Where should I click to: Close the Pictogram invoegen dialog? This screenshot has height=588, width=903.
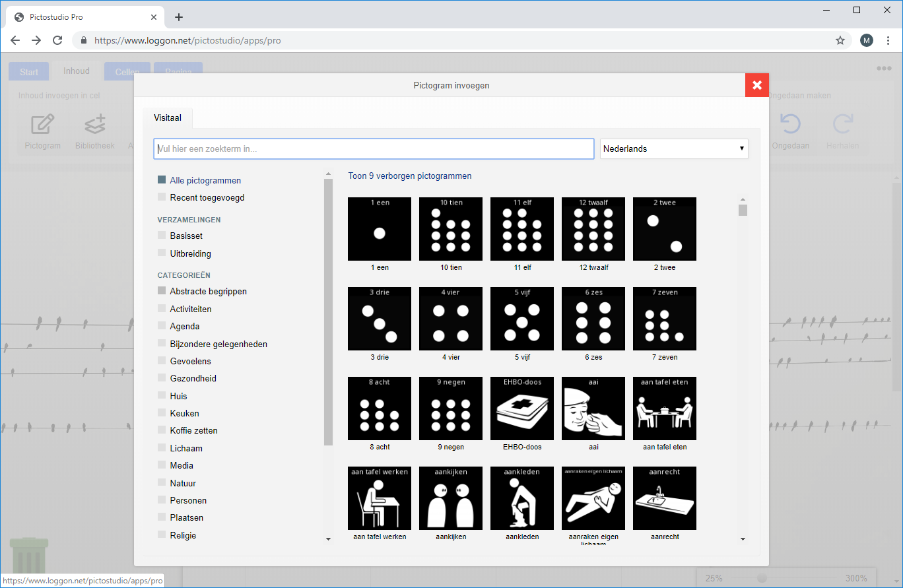coord(757,85)
